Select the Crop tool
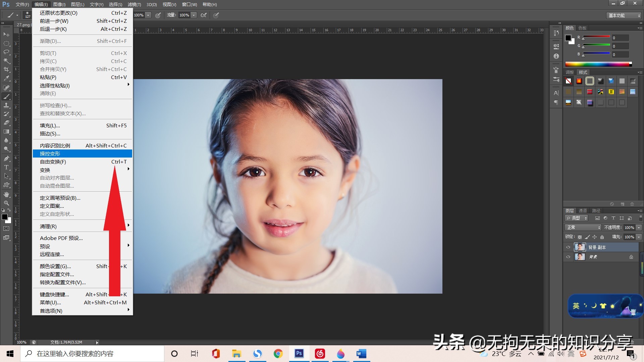Screen dimensions: 644x362 click(x=6, y=69)
